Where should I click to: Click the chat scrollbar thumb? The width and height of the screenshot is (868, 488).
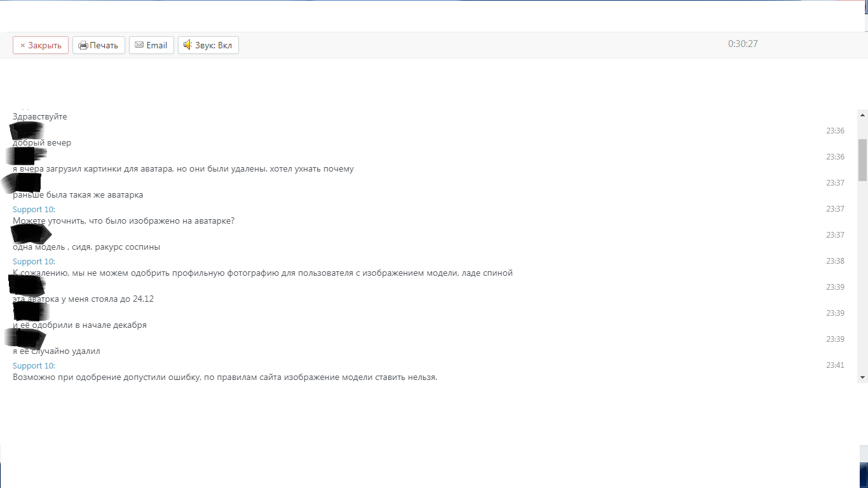coord(862,159)
